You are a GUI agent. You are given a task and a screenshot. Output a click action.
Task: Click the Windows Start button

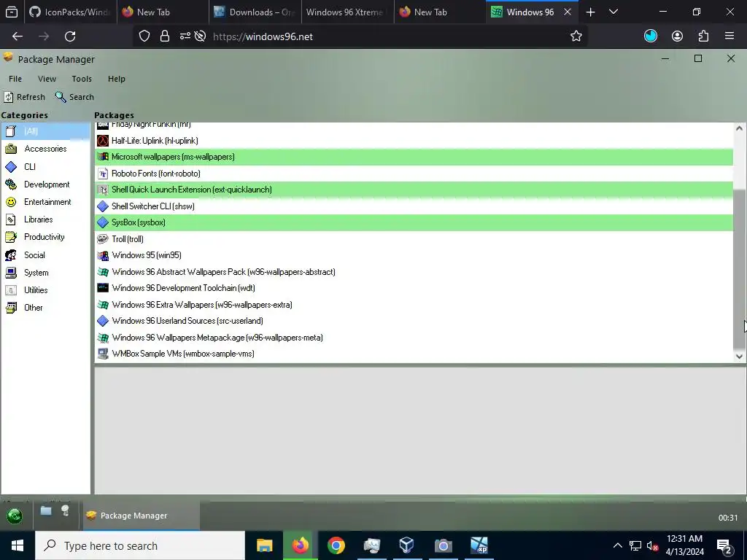(x=18, y=545)
